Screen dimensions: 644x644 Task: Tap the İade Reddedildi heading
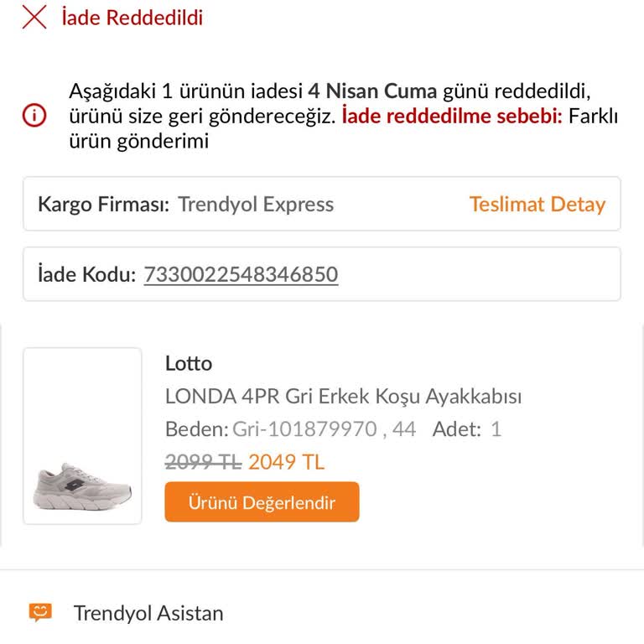[x=132, y=18]
